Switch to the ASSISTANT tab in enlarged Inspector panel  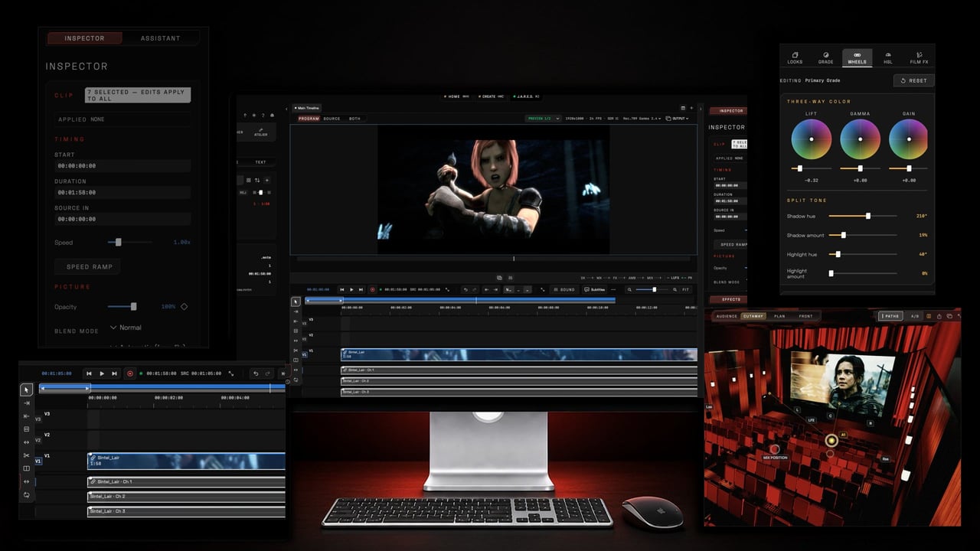[161, 38]
